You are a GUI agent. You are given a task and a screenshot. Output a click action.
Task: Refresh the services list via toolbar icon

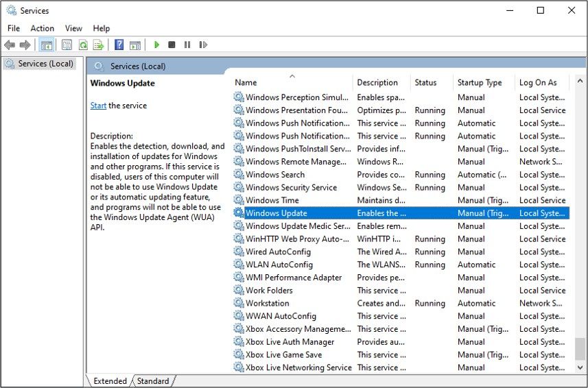(x=83, y=45)
